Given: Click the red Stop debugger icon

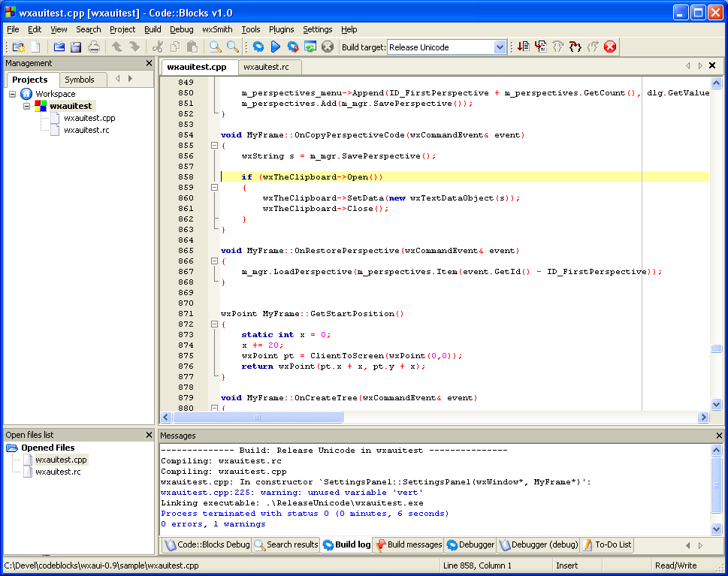Looking at the screenshot, I should click(x=610, y=47).
